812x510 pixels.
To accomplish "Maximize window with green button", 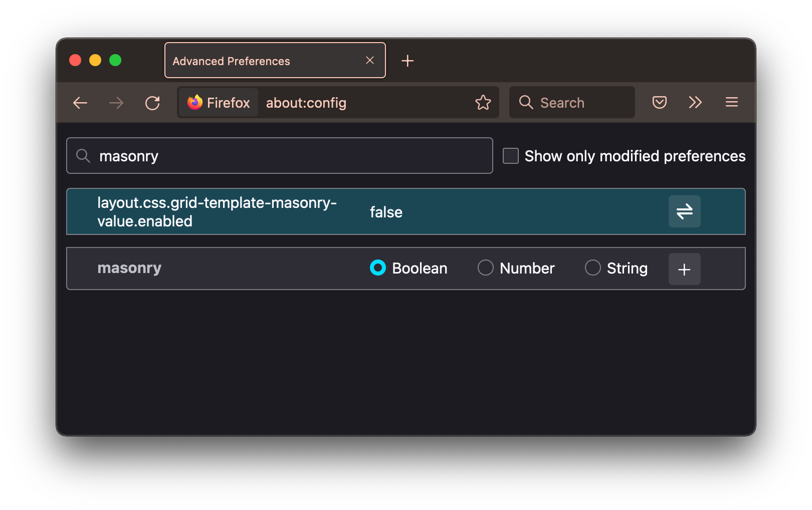I will pos(115,60).
